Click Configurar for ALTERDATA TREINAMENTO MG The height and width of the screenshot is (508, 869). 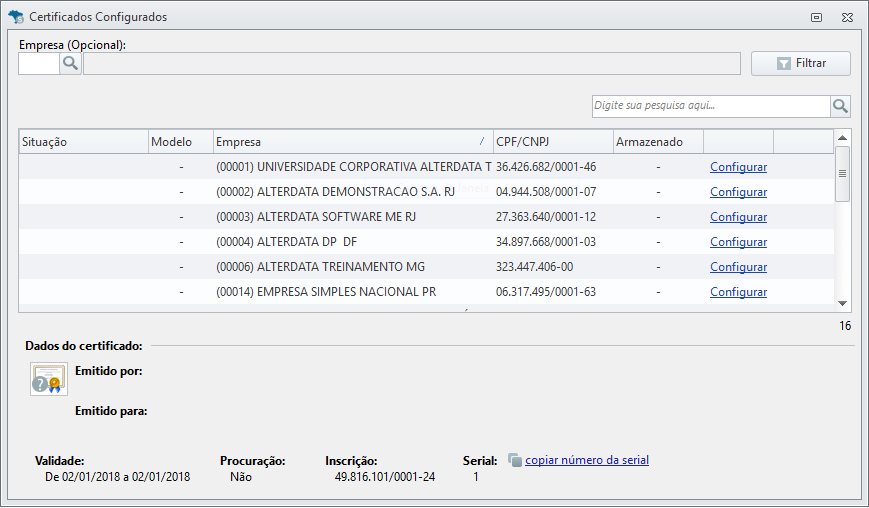pyautogui.click(x=738, y=266)
